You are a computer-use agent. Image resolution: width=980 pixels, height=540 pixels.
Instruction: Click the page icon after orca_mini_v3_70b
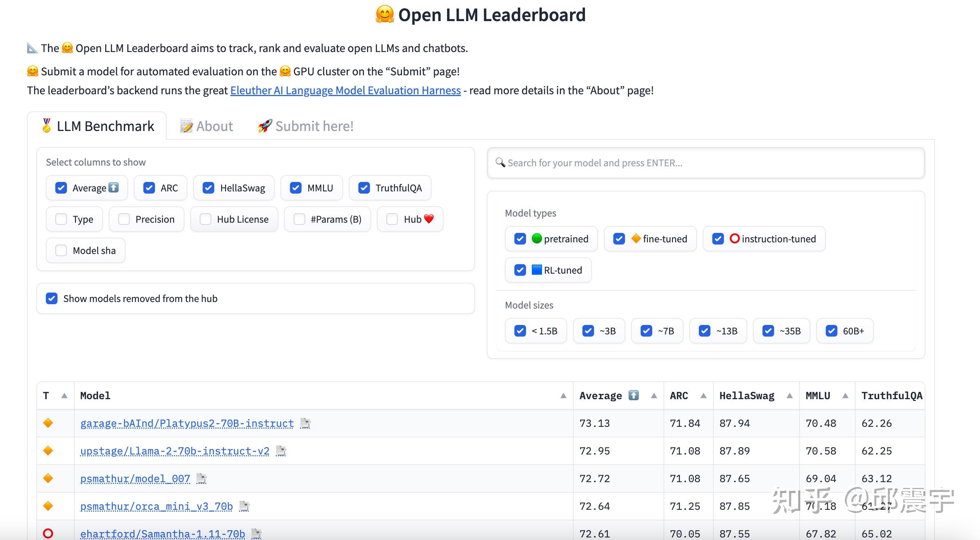[244, 507]
